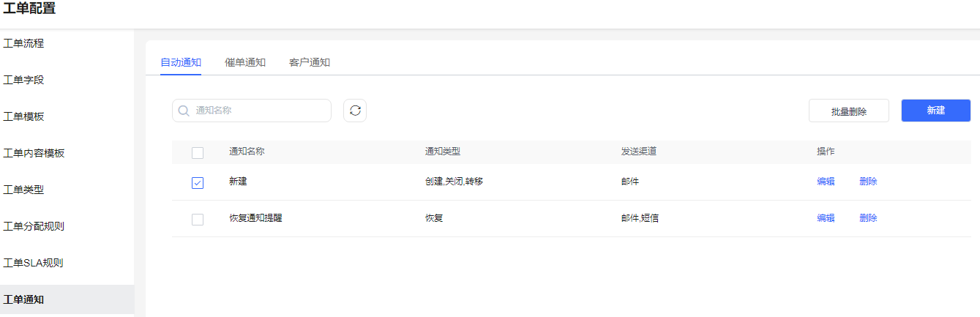Click the 邮件 channel cell of 新建 row
Viewport: 980px width, 317px height.
click(x=630, y=181)
